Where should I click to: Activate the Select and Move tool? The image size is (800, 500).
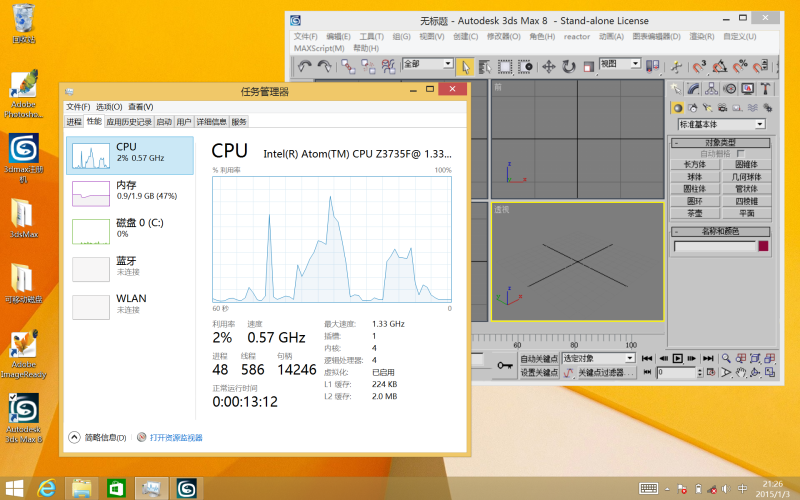tap(547, 66)
